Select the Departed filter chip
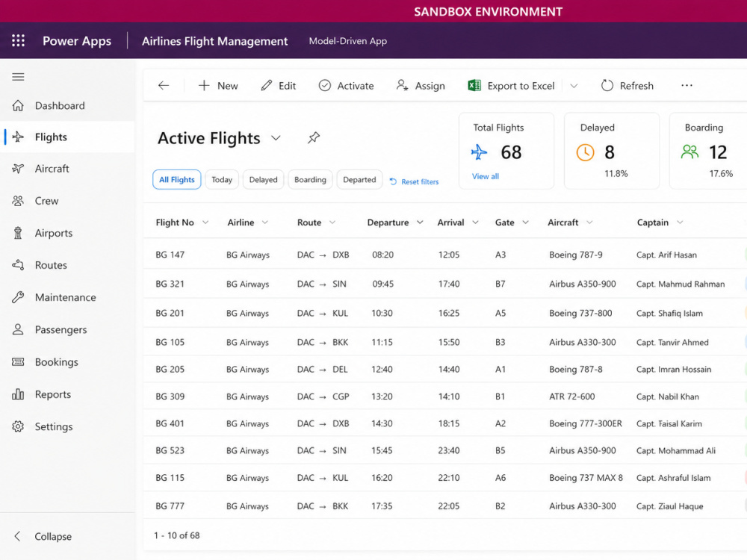 tap(360, 179)
